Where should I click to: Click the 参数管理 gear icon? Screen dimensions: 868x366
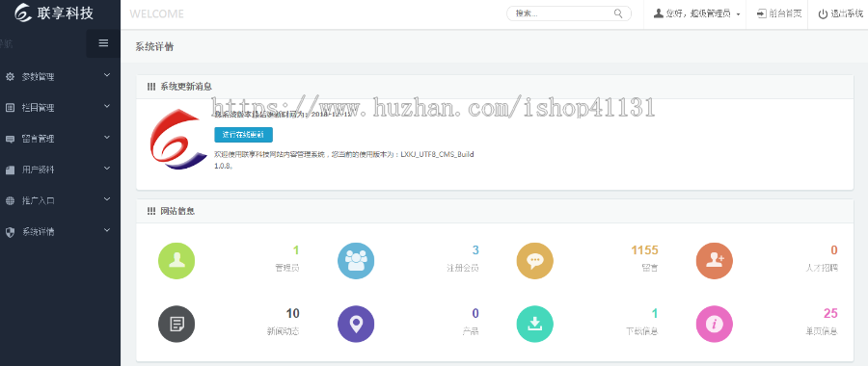pos(10,77)
